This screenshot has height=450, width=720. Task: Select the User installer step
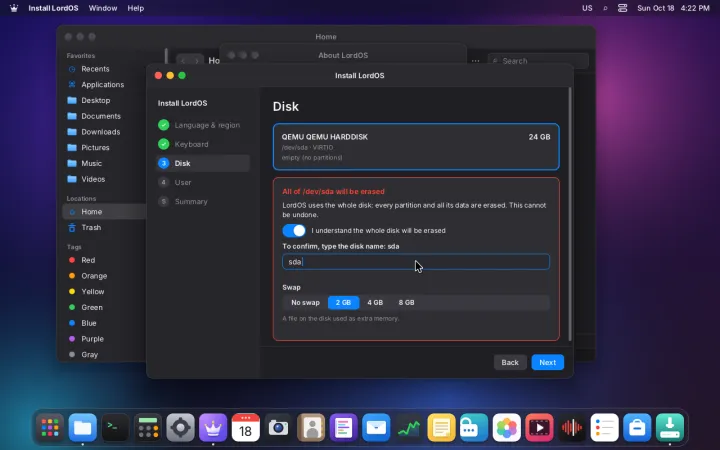tap(202, 182)
